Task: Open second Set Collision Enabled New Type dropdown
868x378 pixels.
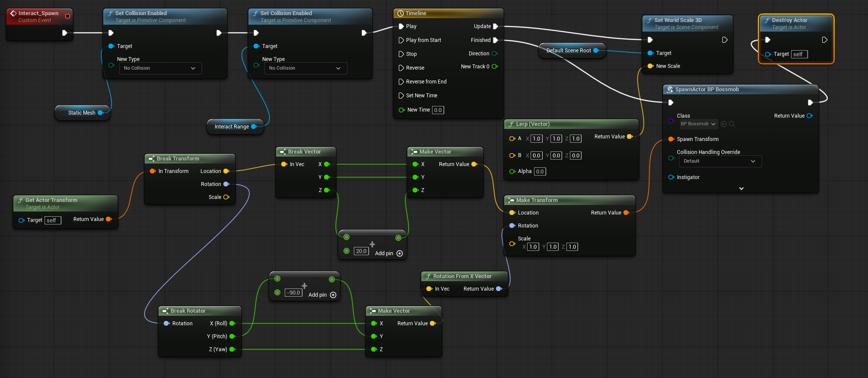Action: pos(305,68)
